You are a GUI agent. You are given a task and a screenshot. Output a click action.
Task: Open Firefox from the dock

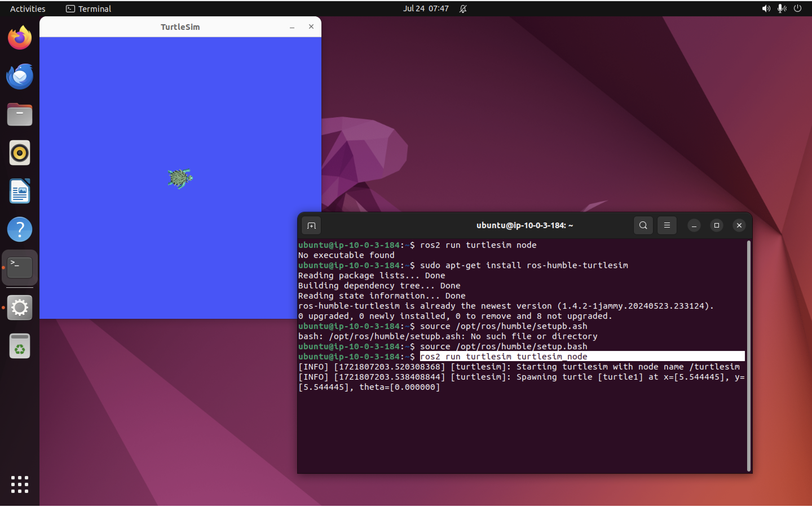[x=19, y=37]
